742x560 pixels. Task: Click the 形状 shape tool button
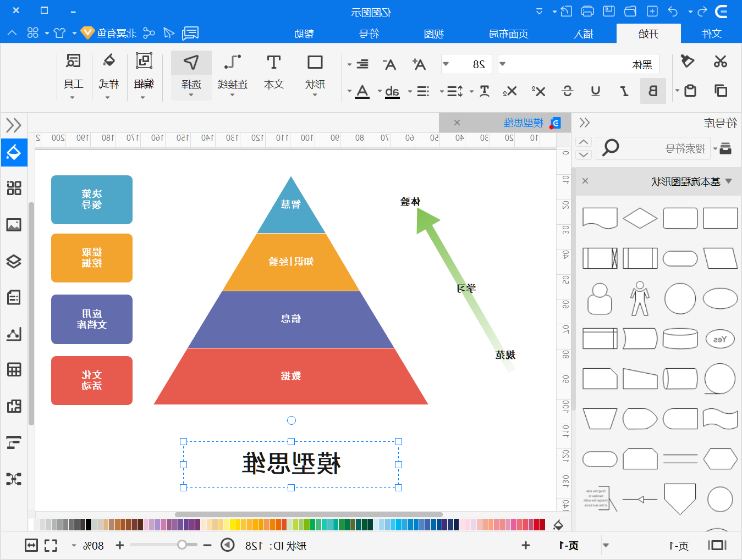315,75
